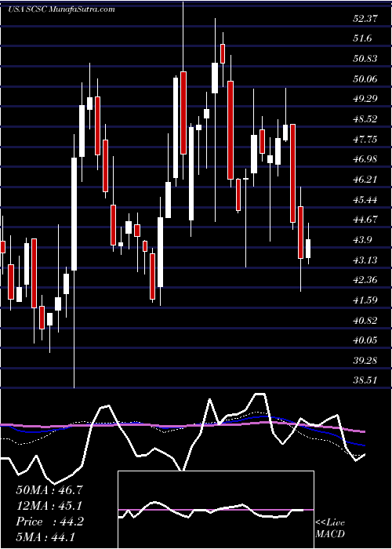Click the 46.98 price axis label
The image size is (392, 549).
coord(365,160)
